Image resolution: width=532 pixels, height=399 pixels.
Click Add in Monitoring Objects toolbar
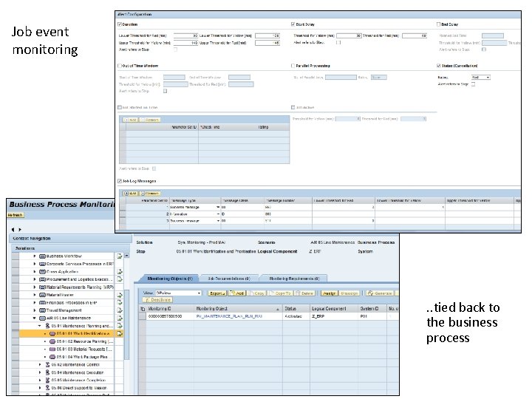237,293
